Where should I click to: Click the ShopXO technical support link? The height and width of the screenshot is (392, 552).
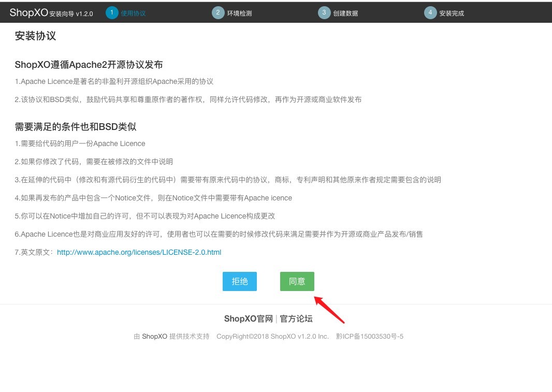coord(154,337)
